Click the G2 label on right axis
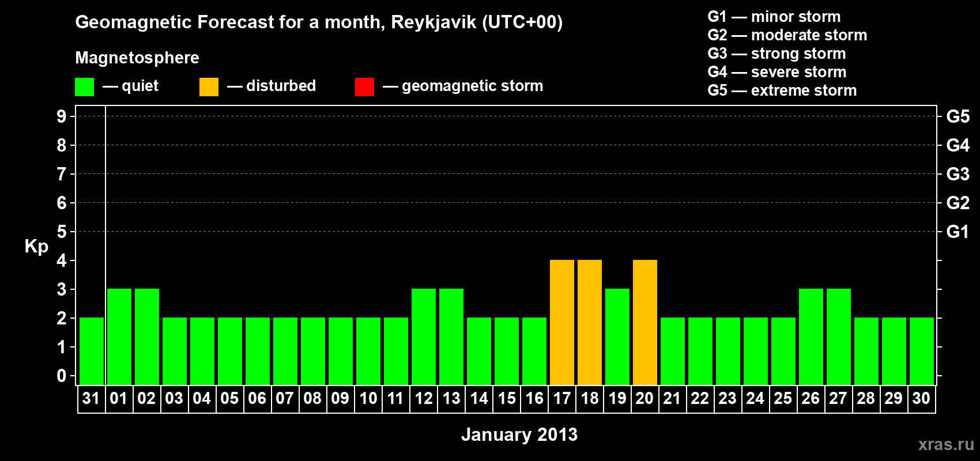Image resolution: width=980 pixels, height=461 pixels. tap(958, 203)
